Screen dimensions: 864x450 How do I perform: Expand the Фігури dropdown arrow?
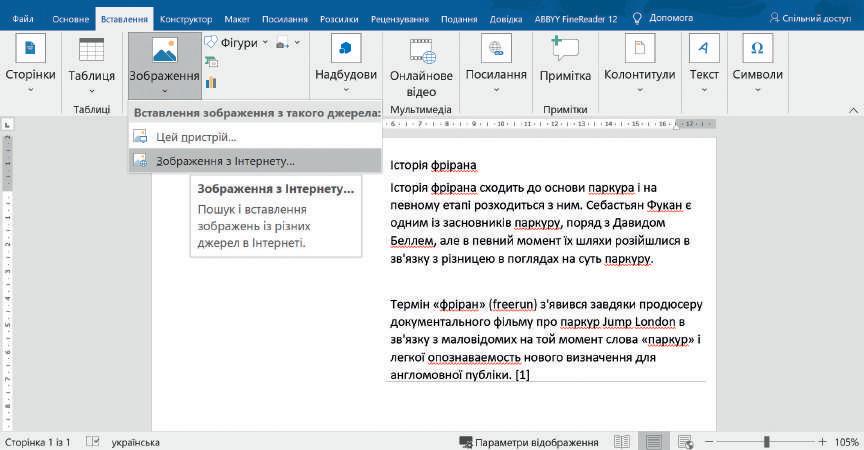tap(265, 42)
